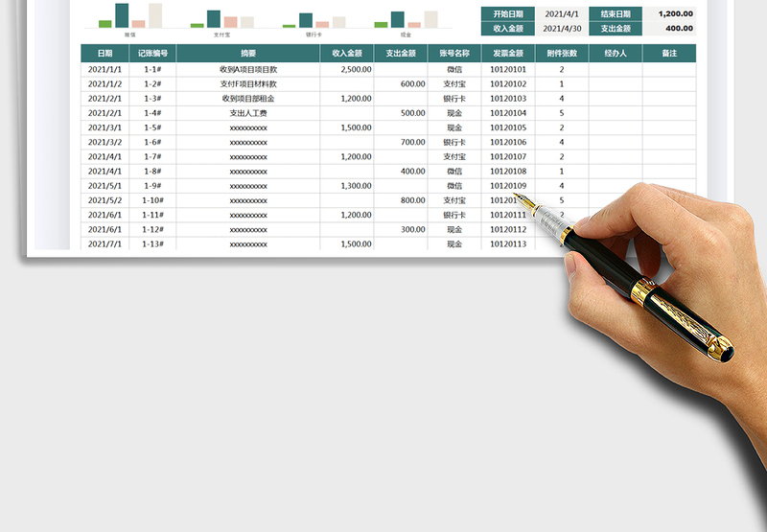The width and height of the screenshot is (767, 532).
Task: Click the 经办人 column header
Action: tap(616, 54)
